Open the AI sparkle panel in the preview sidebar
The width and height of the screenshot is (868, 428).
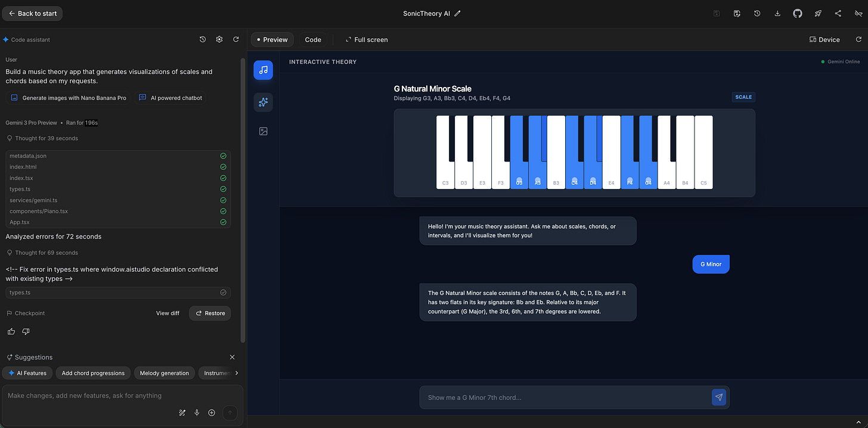tap(263, 102)
